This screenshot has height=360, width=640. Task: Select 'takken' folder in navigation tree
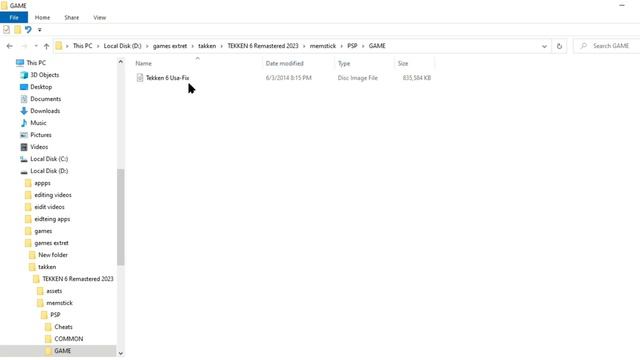[47, 267]
